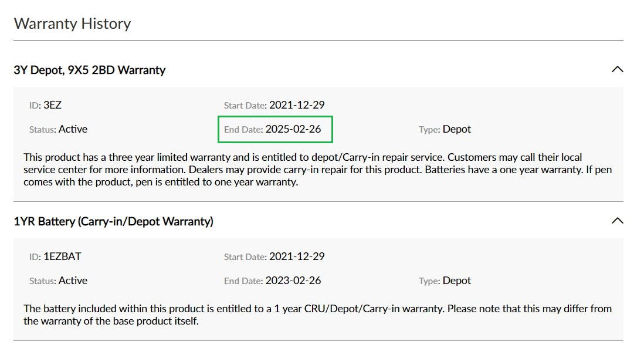Click the battery CRU/Depot/Carry-in warranty description

coord(317,315)
